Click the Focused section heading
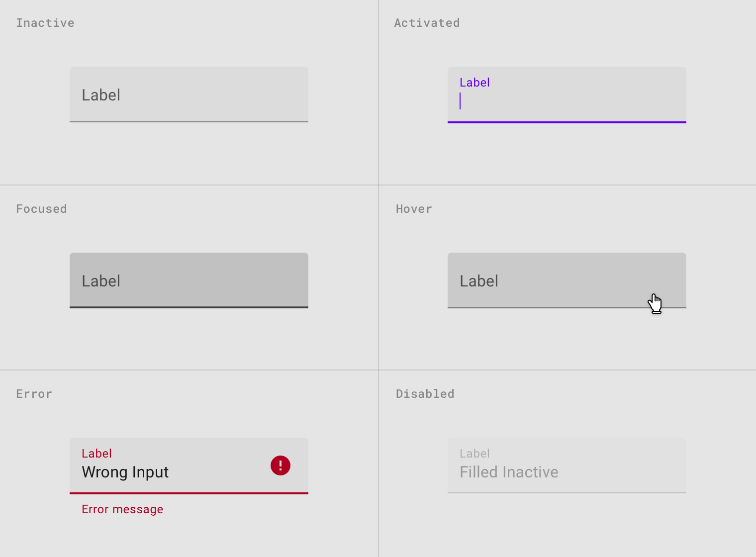The width and height of the screenshot is (756, 557). (x=41, y=209)
